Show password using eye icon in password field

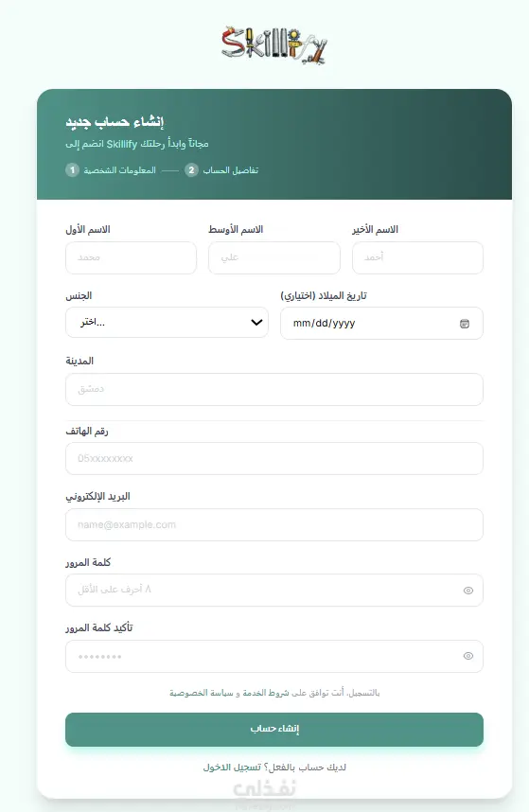pyautogui.click(x=467, y=591)
